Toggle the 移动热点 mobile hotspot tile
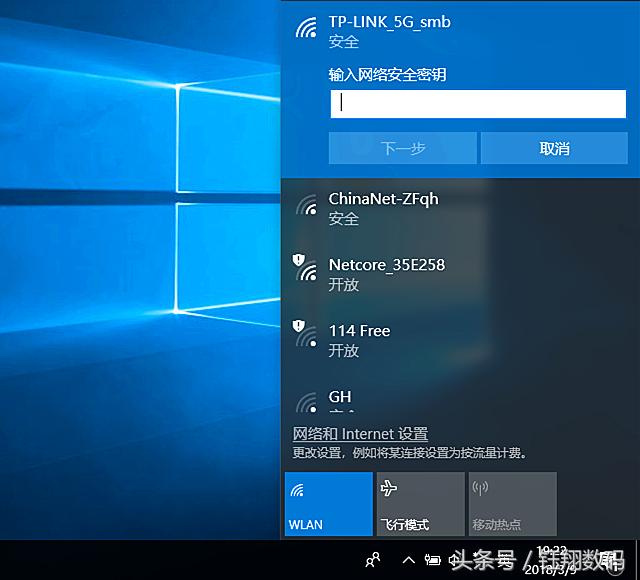This screenshot has width=640, height=580. (513, 504)
